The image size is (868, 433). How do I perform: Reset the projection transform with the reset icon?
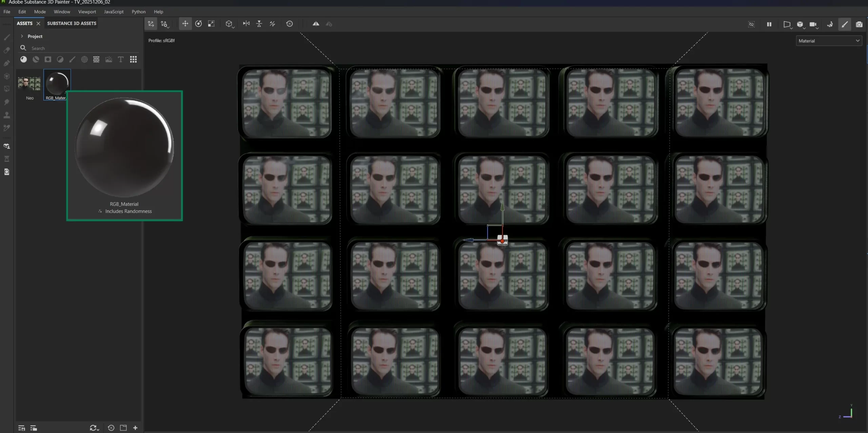coord(289,24)
